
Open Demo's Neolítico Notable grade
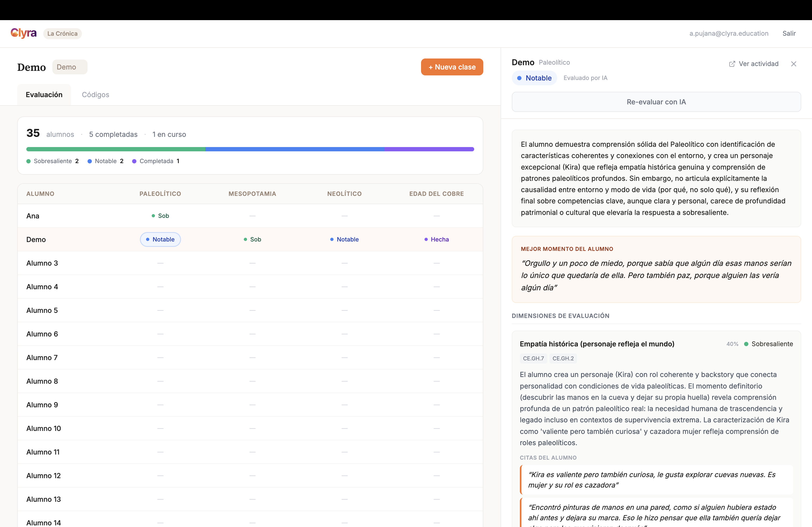pos(344,239)
